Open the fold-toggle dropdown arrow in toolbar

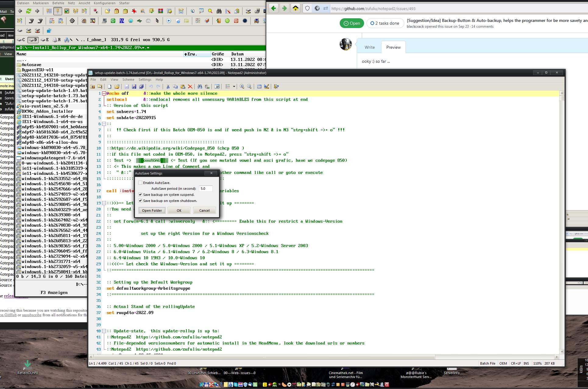[234, 87]
